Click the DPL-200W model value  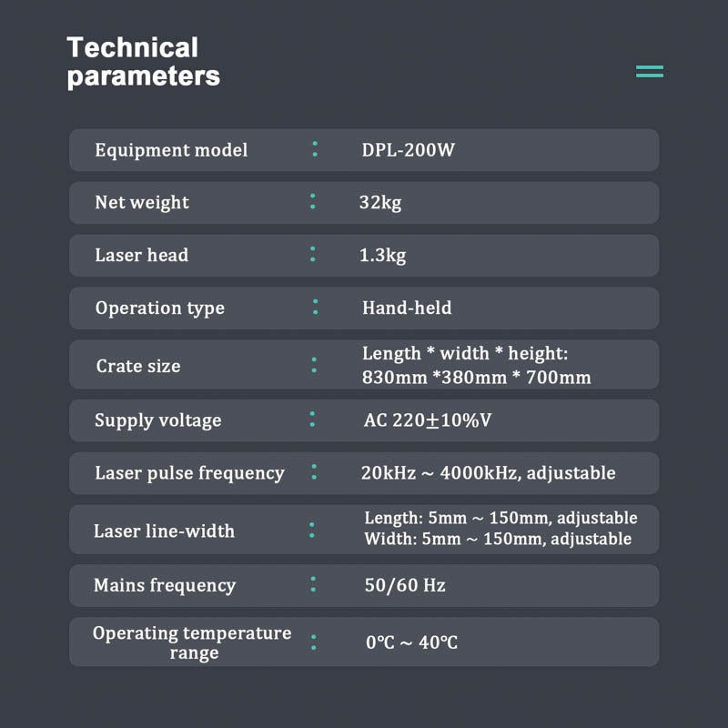pyautogui.click(x=408, y=150)
